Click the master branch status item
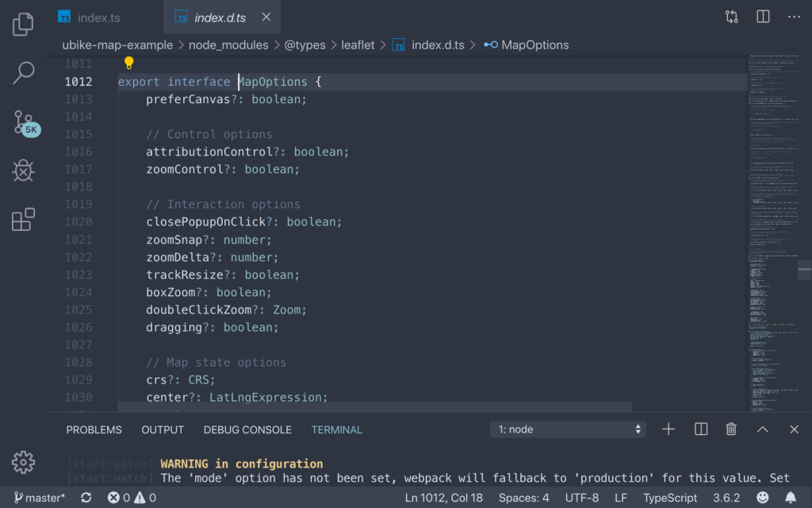812x508 pixels. pos(40,498)
